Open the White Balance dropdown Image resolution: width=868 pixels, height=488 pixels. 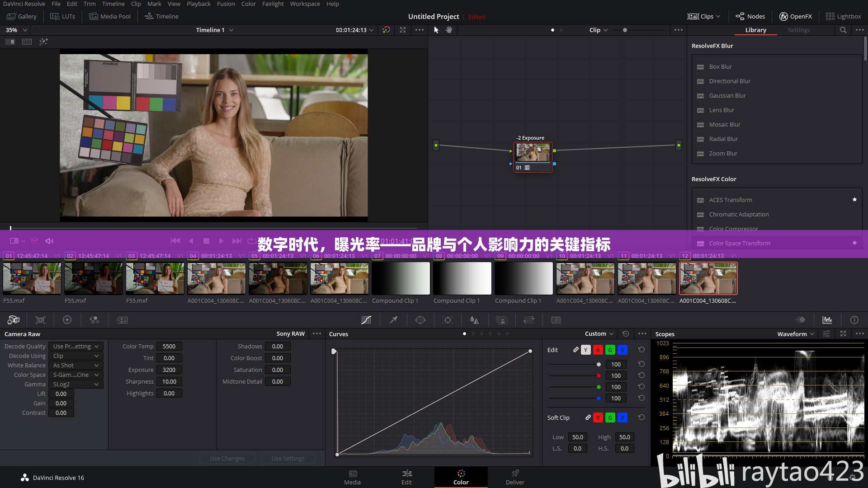point(76,365)
